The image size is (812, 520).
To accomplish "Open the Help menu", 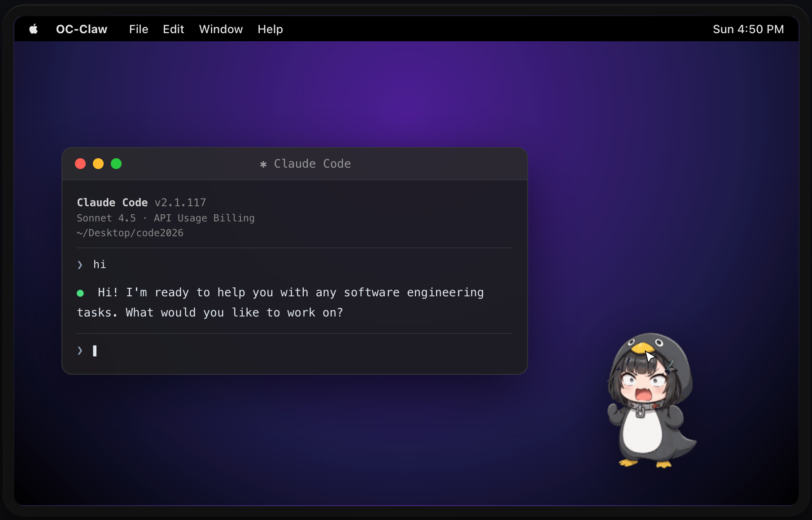I will coord(270,29).
